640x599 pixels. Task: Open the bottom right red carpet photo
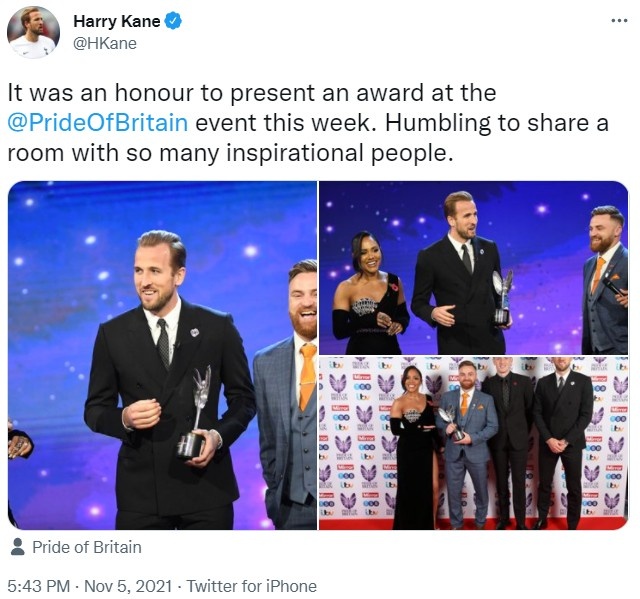point(473,443)
